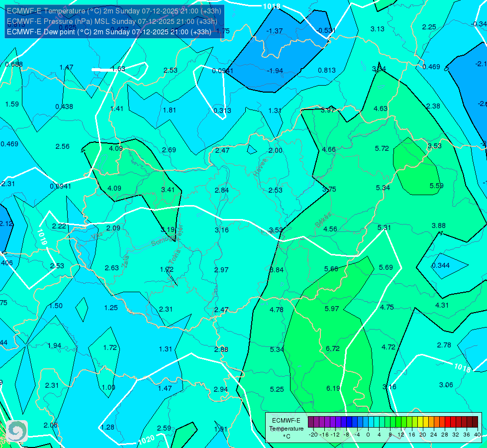Viewport: 487px width, 448px height.
Task: Click the 5.97 temperature value
Action: (332, 309)
